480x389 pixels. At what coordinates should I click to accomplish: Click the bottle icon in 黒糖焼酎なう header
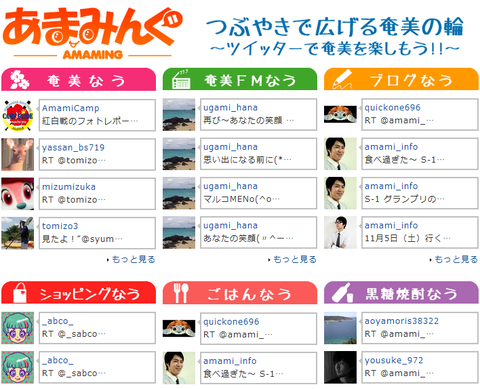click(x=344, y=292)
